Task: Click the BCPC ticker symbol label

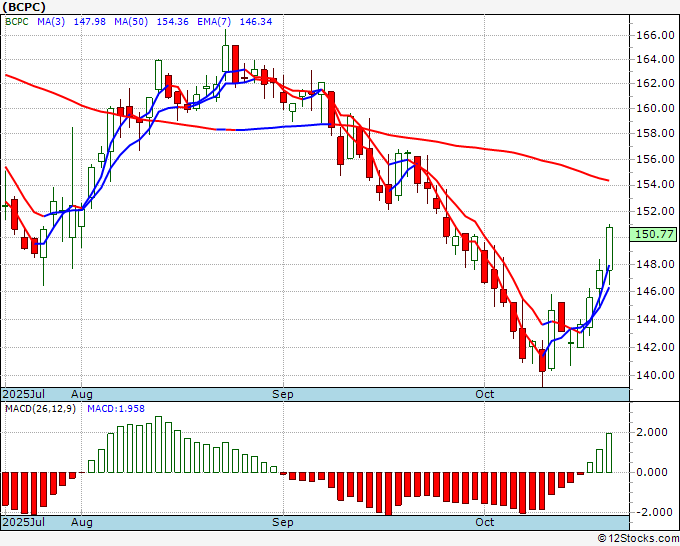Action: click(21, 9)
